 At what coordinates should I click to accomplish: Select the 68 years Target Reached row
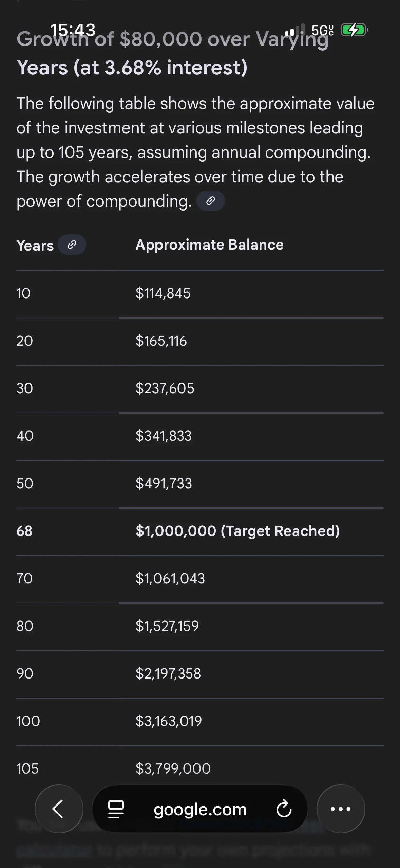(x=200, y=531)
